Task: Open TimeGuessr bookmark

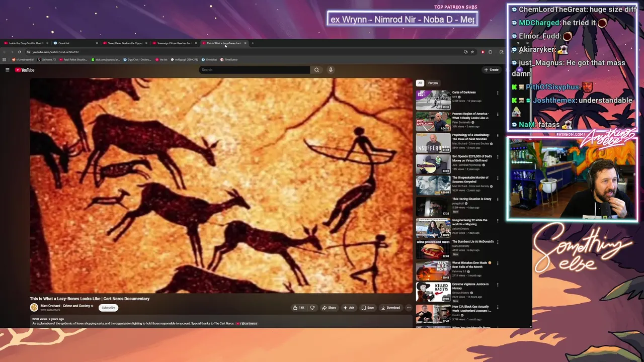Action: (229, 59)
